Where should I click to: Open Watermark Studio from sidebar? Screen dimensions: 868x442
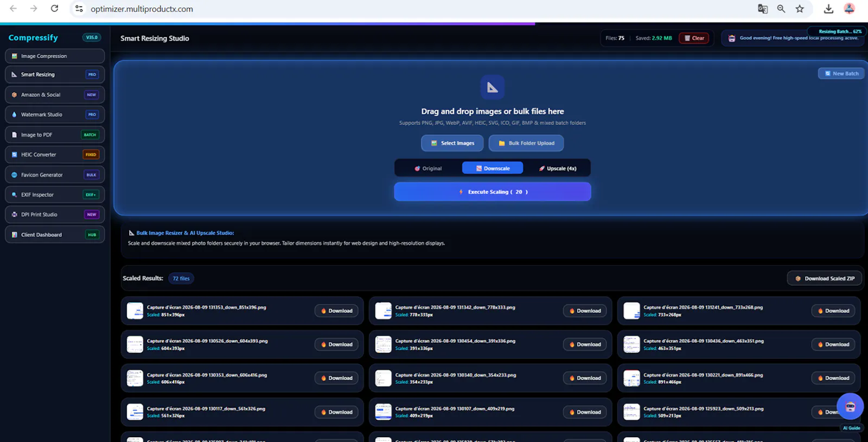click(55, 115)
